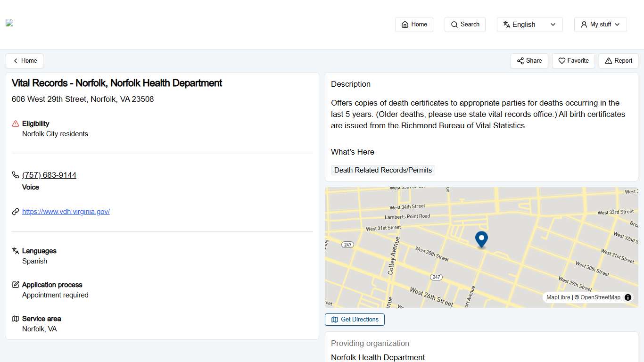
Task: Click the Get Directions button
Action: (355, 320)
